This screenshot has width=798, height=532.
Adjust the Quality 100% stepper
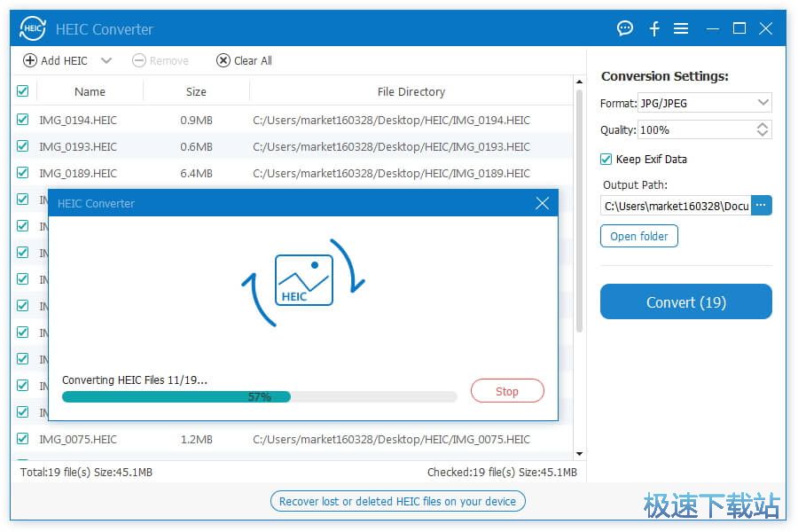(x=762, y=129)
